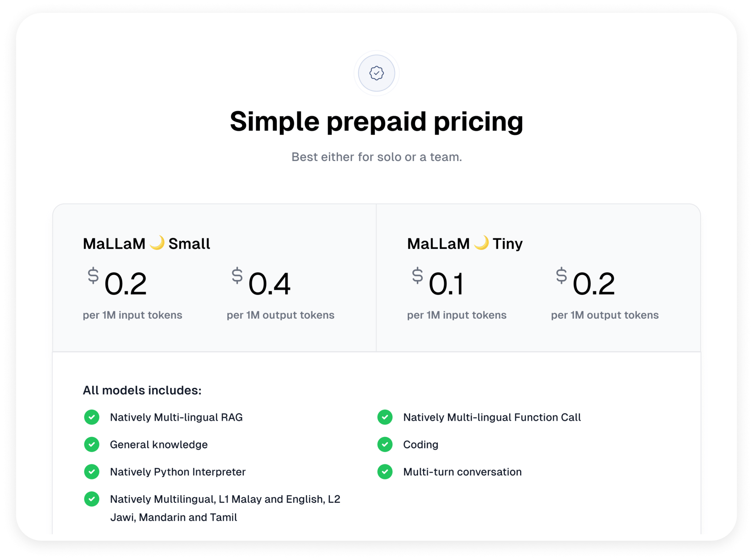Click the Natively Python Interpreter feature text

178,472
